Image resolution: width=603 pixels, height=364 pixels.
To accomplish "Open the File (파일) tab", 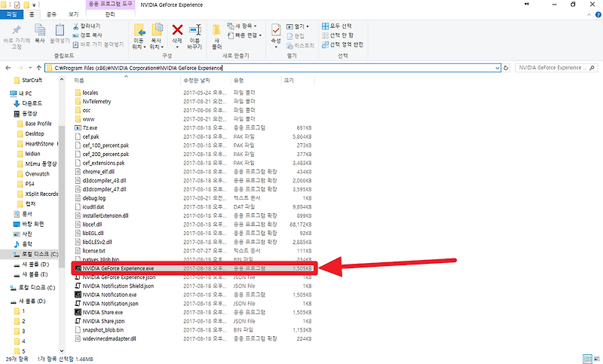I will coord(11,14).
